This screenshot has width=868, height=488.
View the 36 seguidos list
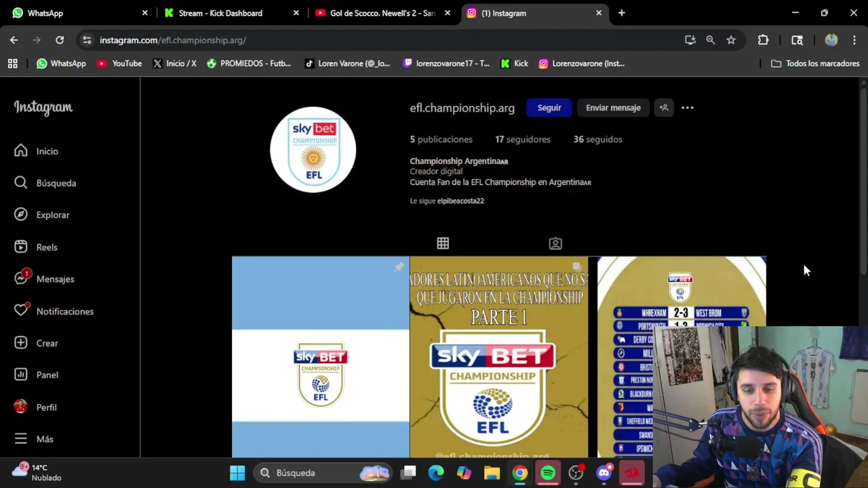pyautogui.click(x=597, y=139)
